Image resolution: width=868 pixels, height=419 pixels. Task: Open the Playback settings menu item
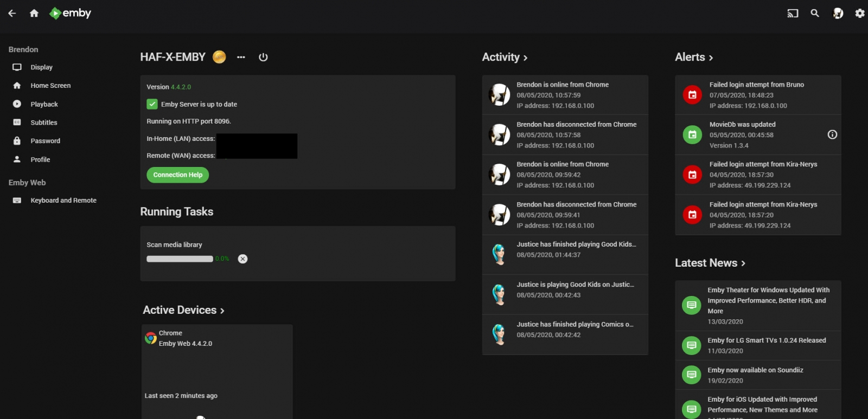pos(44,104)
